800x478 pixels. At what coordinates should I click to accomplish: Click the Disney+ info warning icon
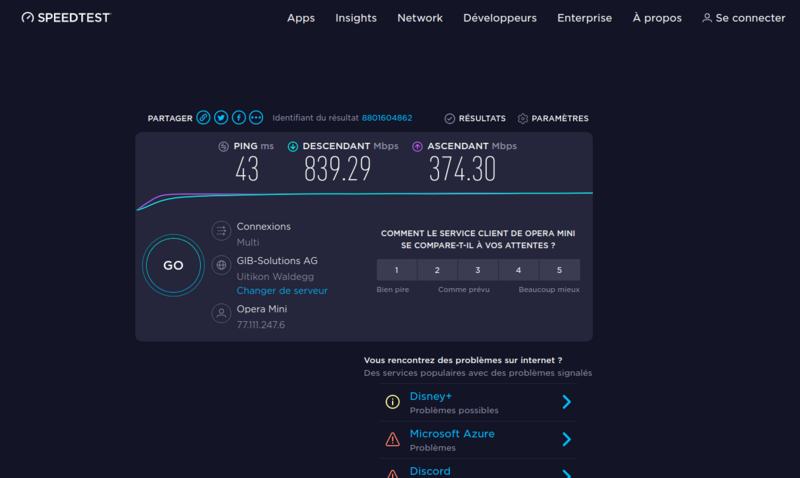392,402
